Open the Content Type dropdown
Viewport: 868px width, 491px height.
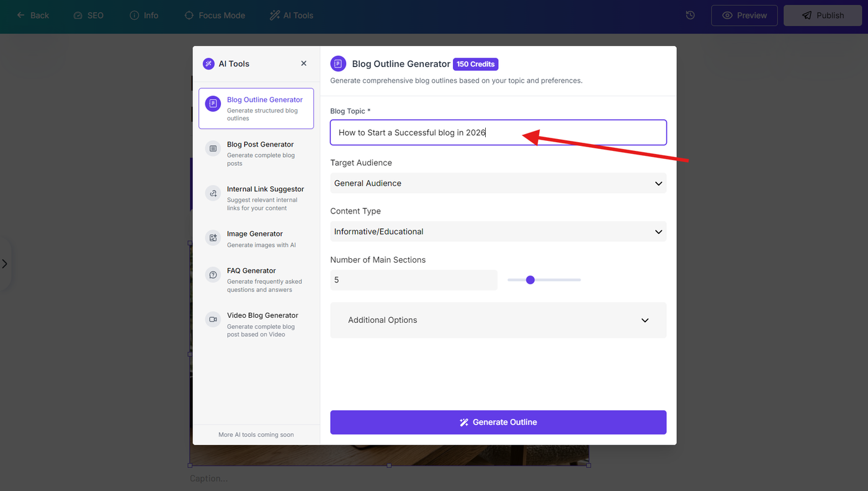498,232
